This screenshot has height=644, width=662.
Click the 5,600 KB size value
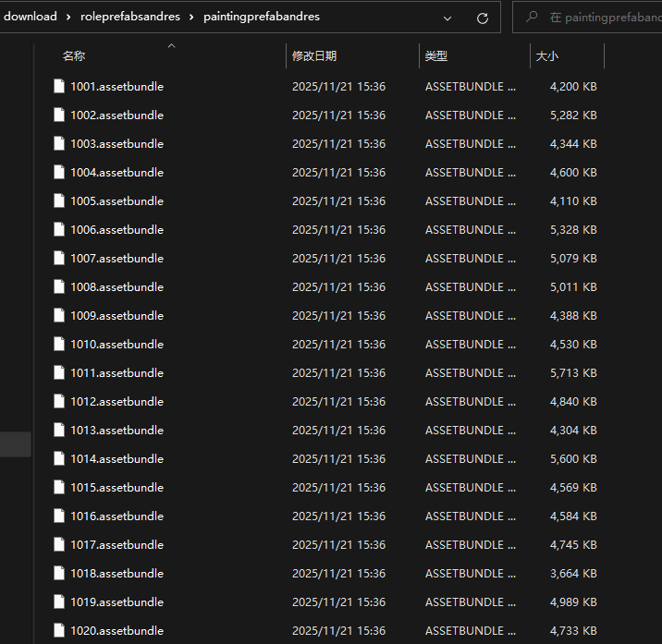(x=573, y=459)
